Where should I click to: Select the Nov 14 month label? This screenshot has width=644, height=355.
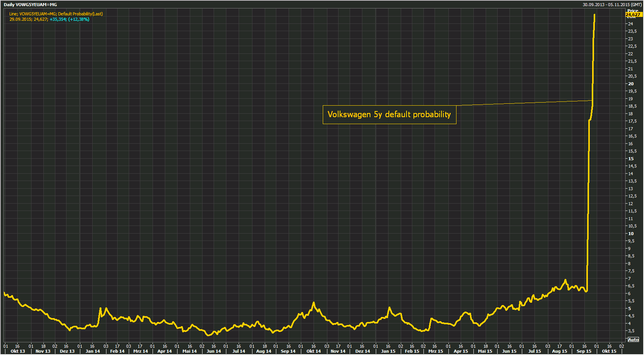[338, 351]
